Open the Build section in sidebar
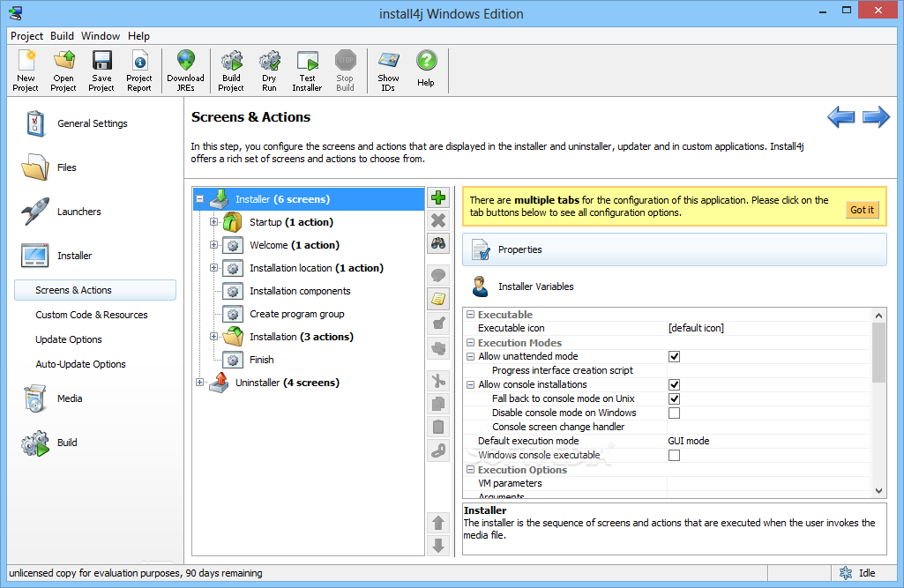Viewport: 904px width, 588px height. pyautogui.click(x=49, y=443)
